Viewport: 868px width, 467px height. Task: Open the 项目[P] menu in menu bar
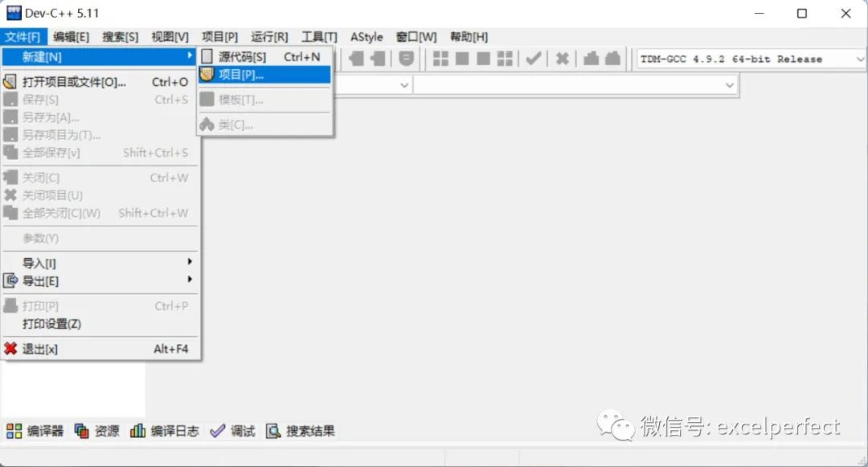(x=219, y=37)
